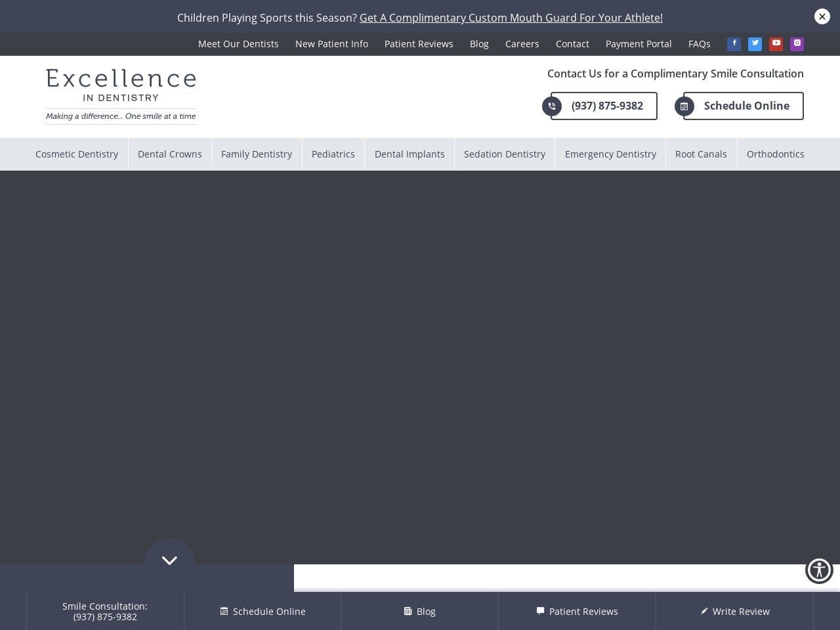This screenshot has width=840, height=630.
Task: Open the Twitter social icon
Action: (x=755, y=44)
